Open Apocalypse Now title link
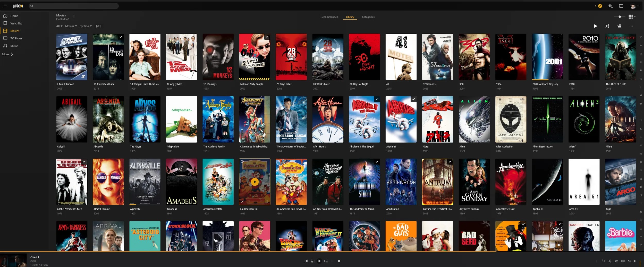This screenshot has height=267, width=644. pos(505,209)
